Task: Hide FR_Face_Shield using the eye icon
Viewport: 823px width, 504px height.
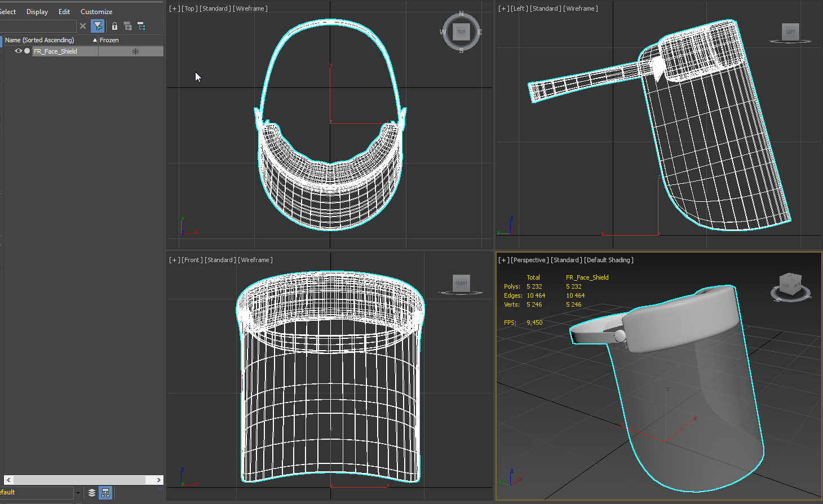Action: (x=19, y=51)
